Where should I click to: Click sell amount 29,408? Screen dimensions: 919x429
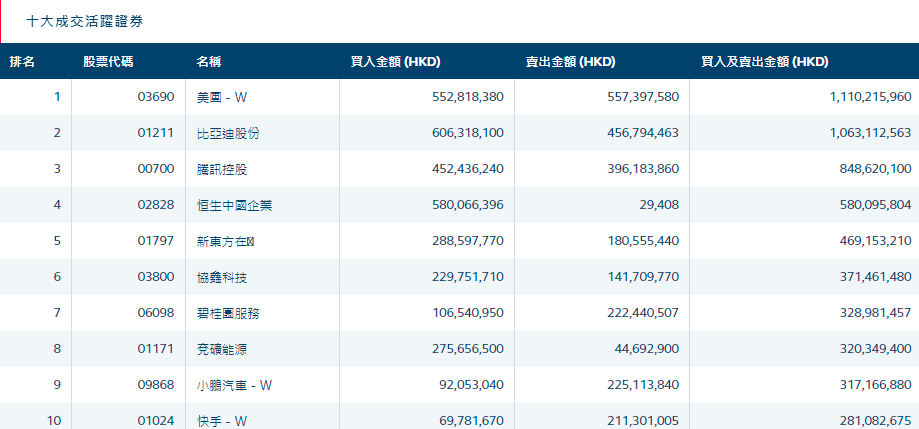point(660,205)
